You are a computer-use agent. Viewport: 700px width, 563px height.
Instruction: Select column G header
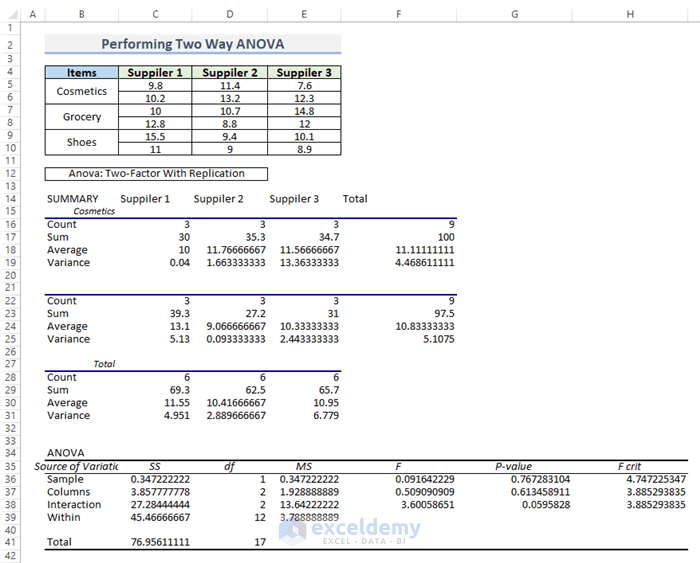(514, 14)
